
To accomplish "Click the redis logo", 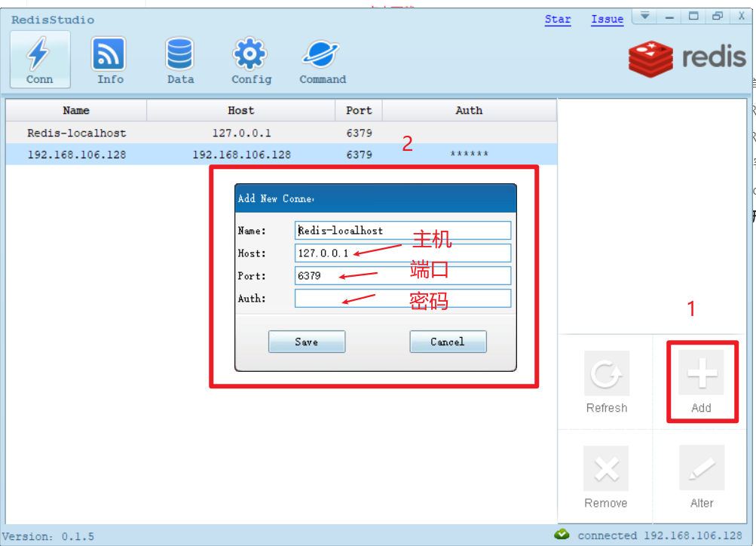I will coord(687,58).
